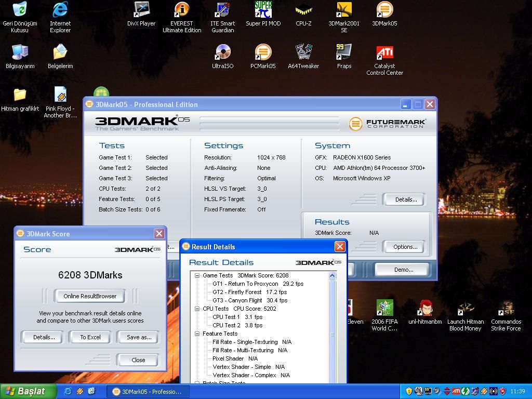The width and height of the screenshot is (532, 399).
Task: Open the Pink Floyd - Another Br… file
Action: [x=60, y=102]
